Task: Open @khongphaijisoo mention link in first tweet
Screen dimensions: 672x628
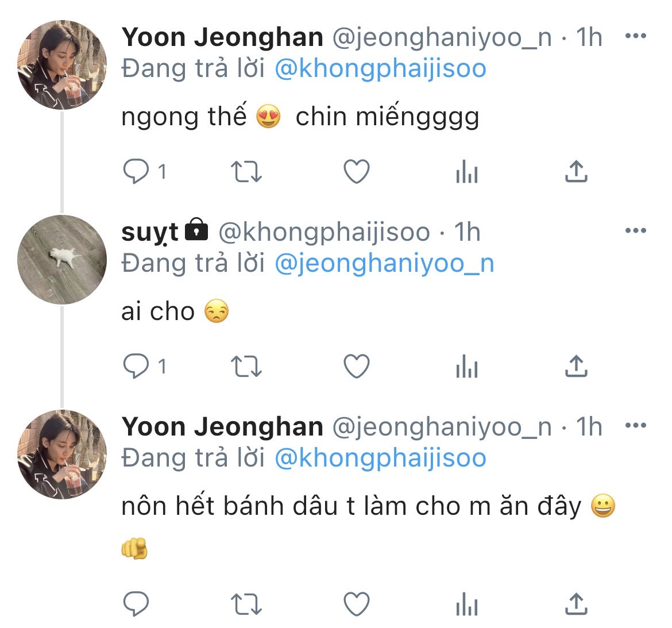Action: (380, 69)
